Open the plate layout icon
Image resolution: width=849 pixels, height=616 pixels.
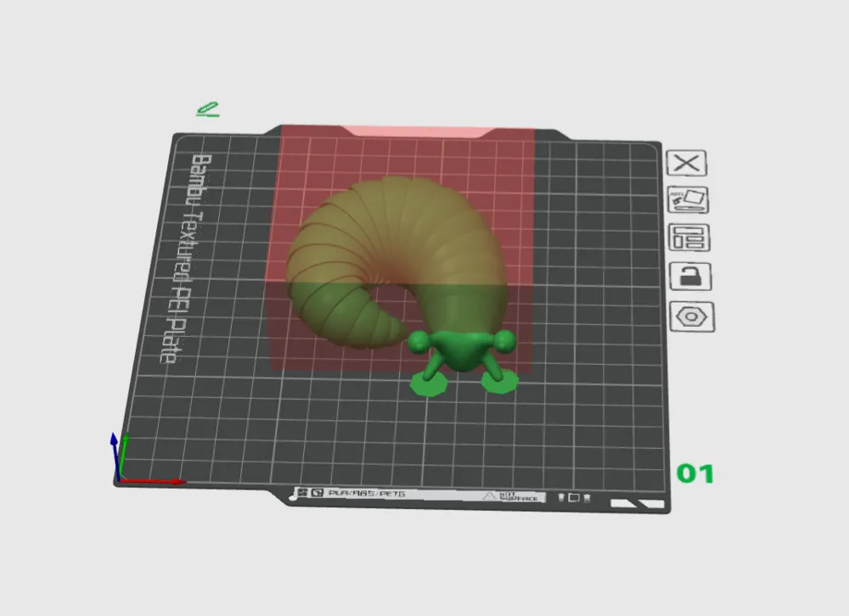[x=689, y=238]
